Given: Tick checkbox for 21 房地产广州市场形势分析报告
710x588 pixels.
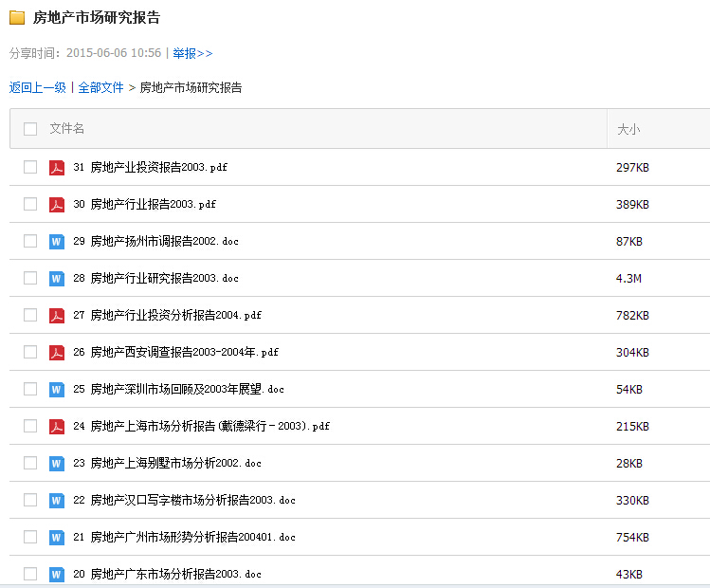Looking at the screenshot, I should 30,537.
